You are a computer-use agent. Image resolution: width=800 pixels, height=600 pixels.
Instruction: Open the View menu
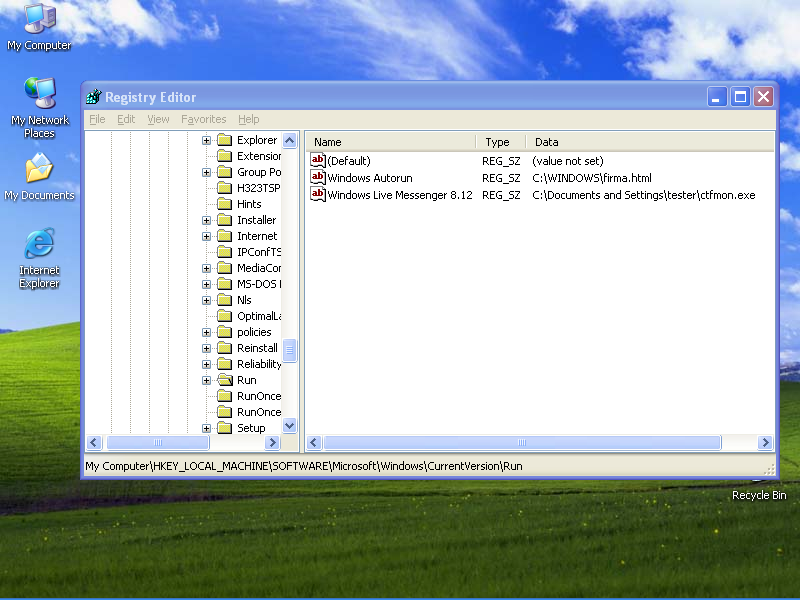[158, 119]
